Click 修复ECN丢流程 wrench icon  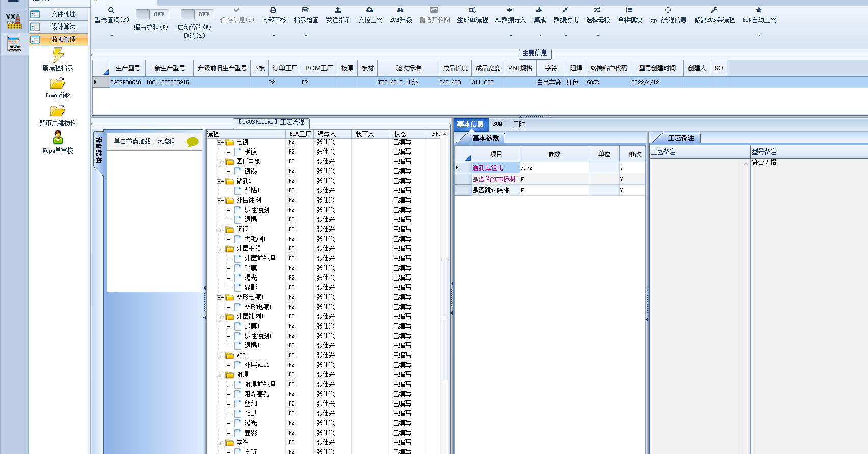[714, 10]
